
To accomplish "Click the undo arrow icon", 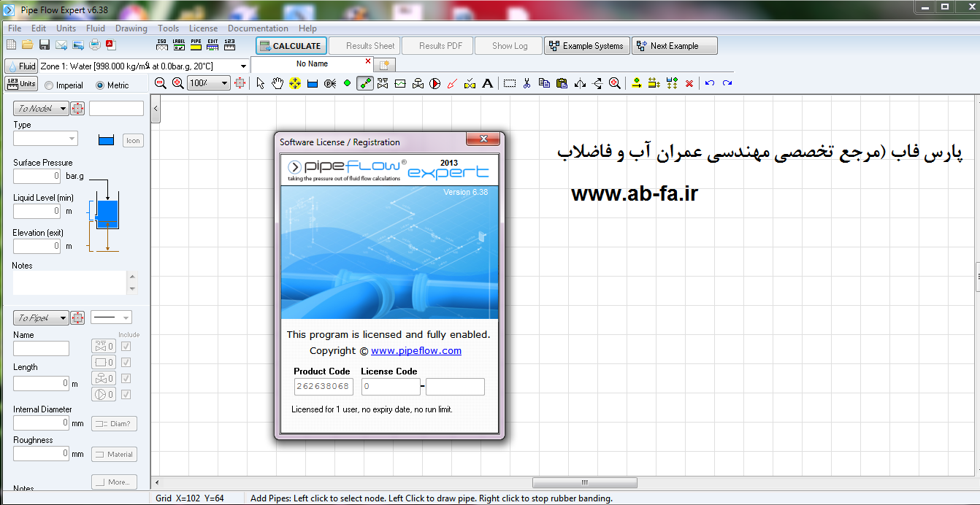I will (710, 83).
